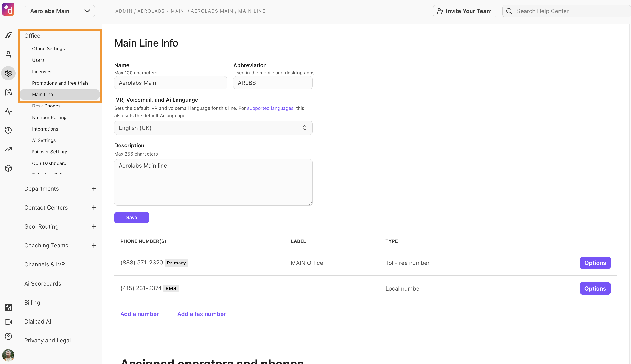Open Office Settings in sidebar
Image resolution: width=631 pixels, height=364 pixels.
coord(48,48)
